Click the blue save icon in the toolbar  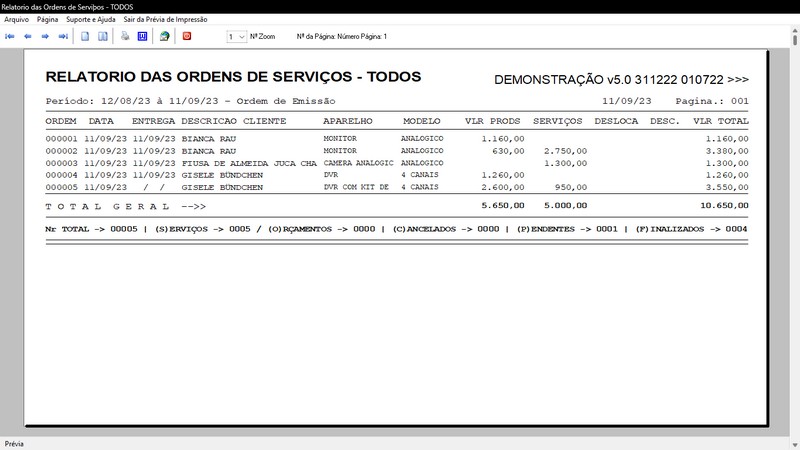[142, 36]
